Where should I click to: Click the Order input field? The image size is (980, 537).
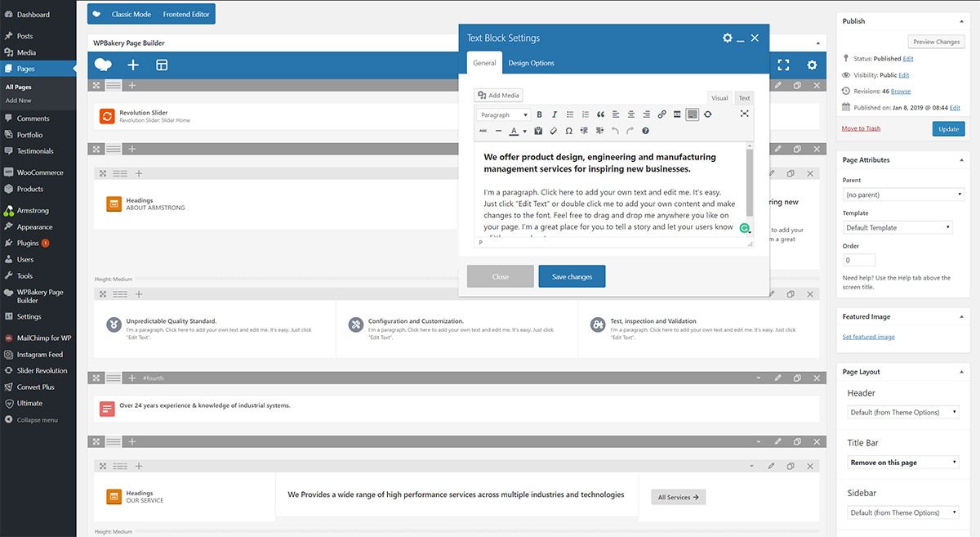coord(859,260)
